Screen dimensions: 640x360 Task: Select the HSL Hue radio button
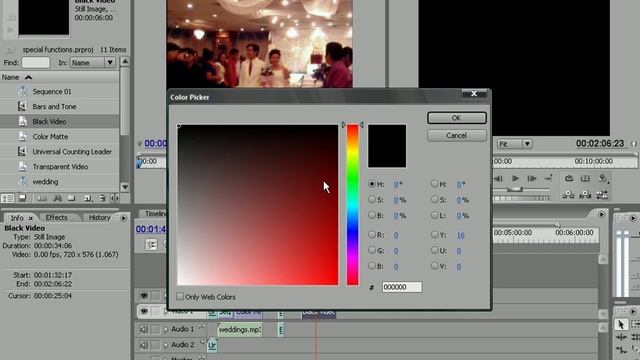434,184
